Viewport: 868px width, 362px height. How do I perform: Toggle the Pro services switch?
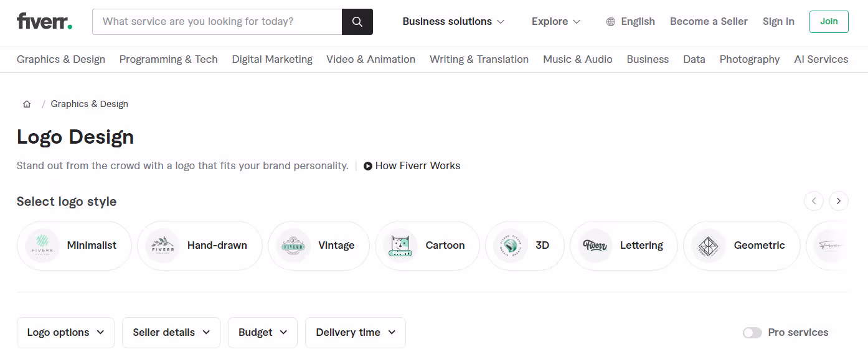pyautogui.click(x=752, y=333)
